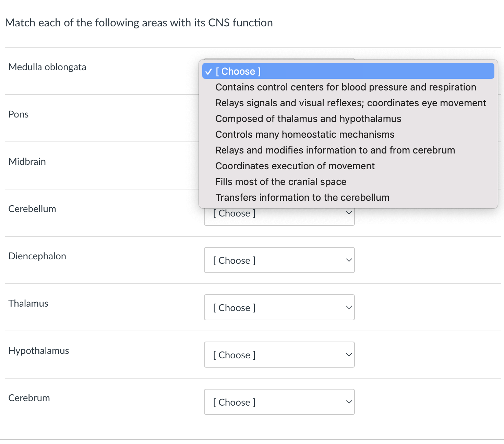Click the highlighted '[ Choose ]' menu entry
The width and height of the screenshot is (504, 444).
[x=348, y=71]
